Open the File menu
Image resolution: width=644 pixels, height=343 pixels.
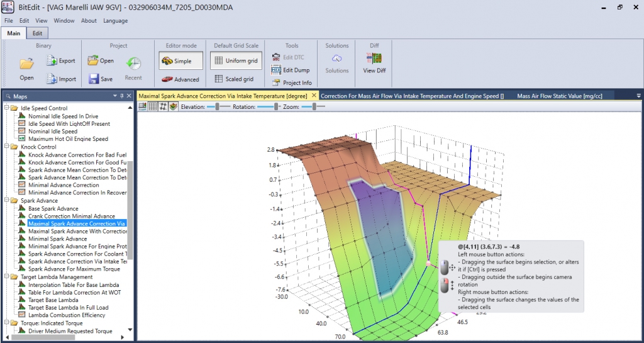click(x=9, y=21)
